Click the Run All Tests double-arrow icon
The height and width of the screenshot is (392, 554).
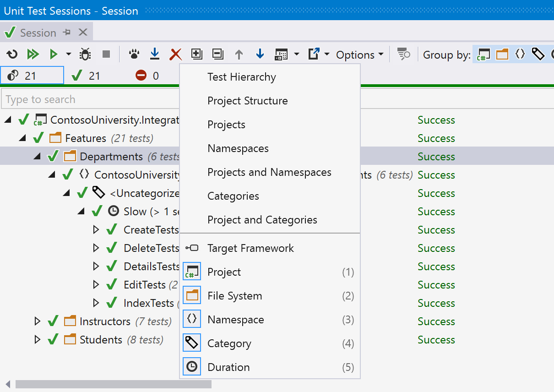[x=33, y=54]
